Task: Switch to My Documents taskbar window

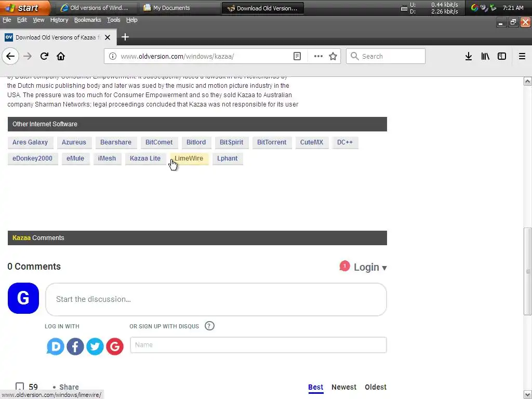Action: pos(179,8)
